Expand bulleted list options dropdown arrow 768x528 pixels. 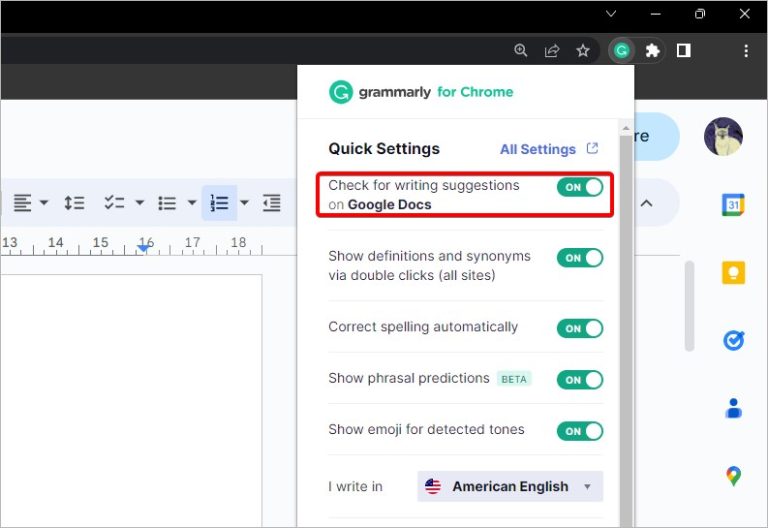coord(192,202)
